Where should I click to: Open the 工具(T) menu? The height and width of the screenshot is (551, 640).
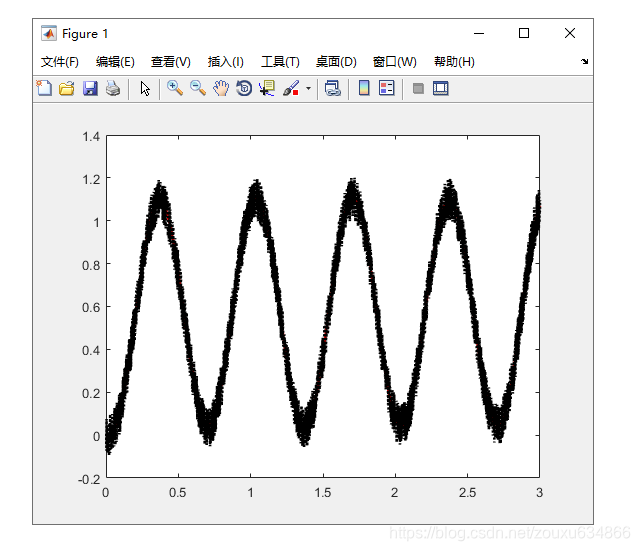tap(280, 62)
